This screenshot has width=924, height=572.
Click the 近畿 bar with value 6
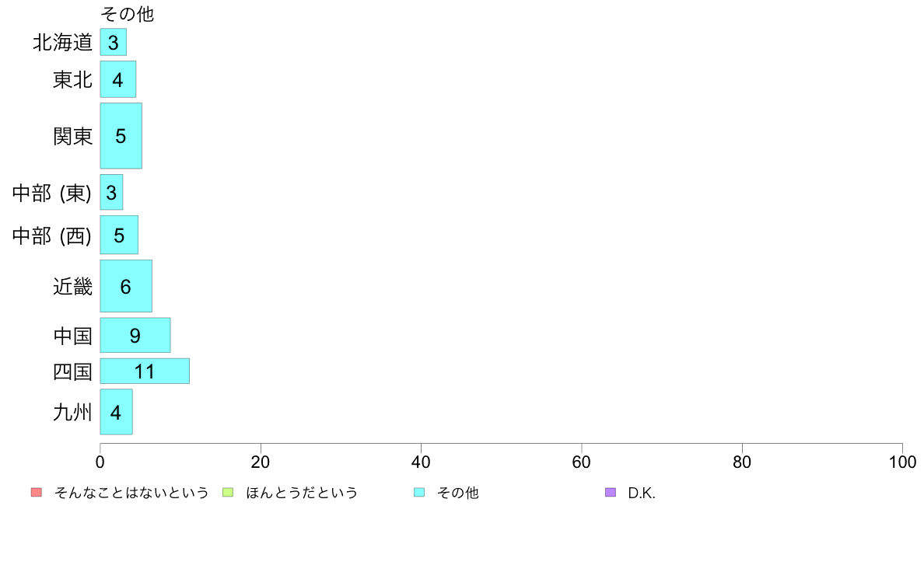(x=126, y=286)
